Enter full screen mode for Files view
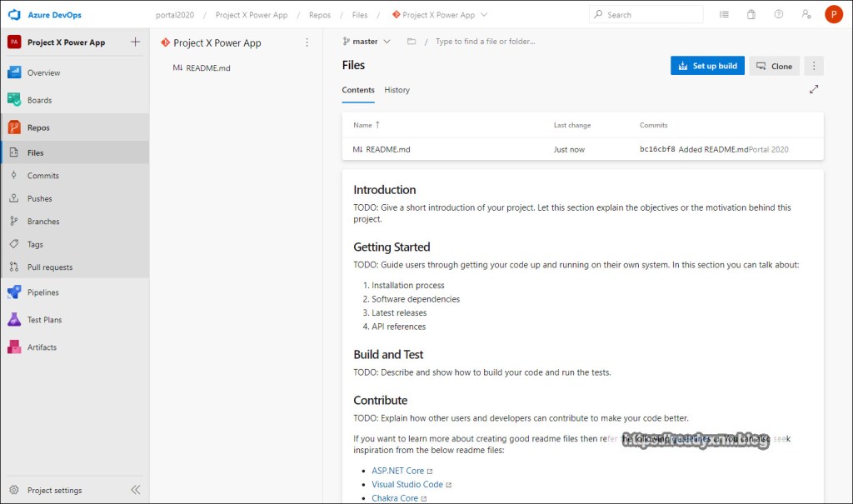Screen dimensions: 853x504 [x=814, y=90]
